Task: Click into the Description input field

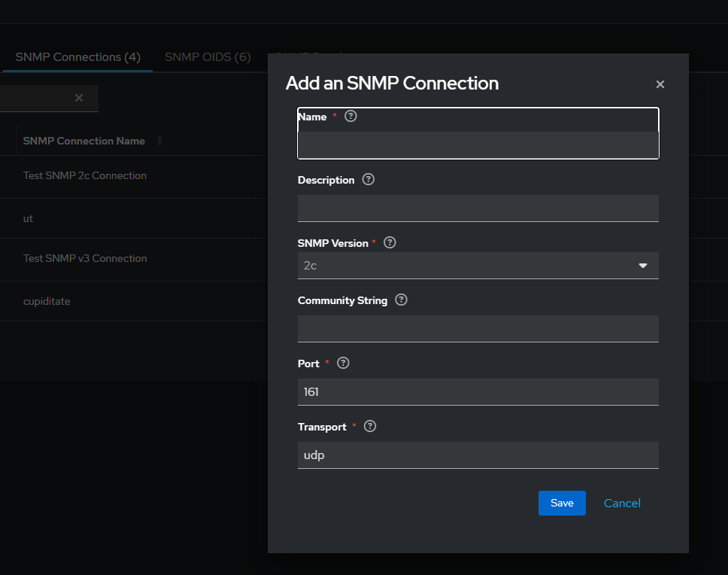Action: coord(478,208)
